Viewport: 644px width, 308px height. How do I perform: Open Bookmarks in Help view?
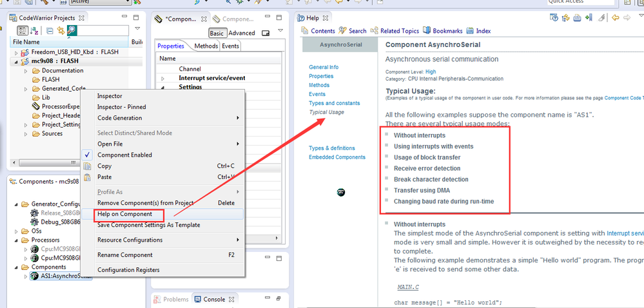443,31
